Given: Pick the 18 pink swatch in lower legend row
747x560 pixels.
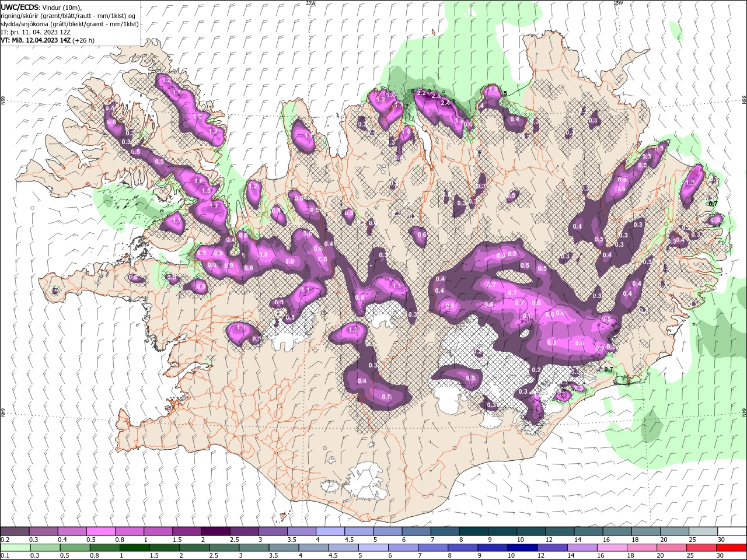Looking at the screenshot, I should pyautogui.click(x=643, y=548).
